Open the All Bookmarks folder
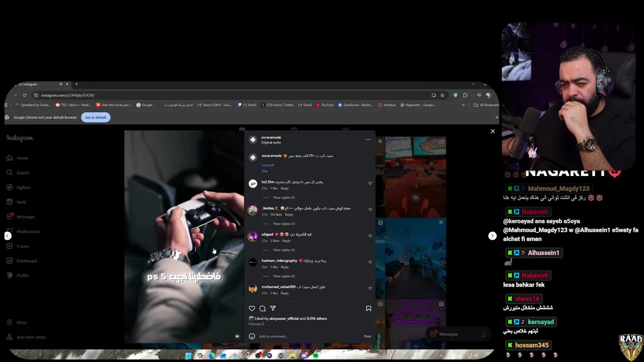Screen dimensions: 644x362 [x=486, y=105]
